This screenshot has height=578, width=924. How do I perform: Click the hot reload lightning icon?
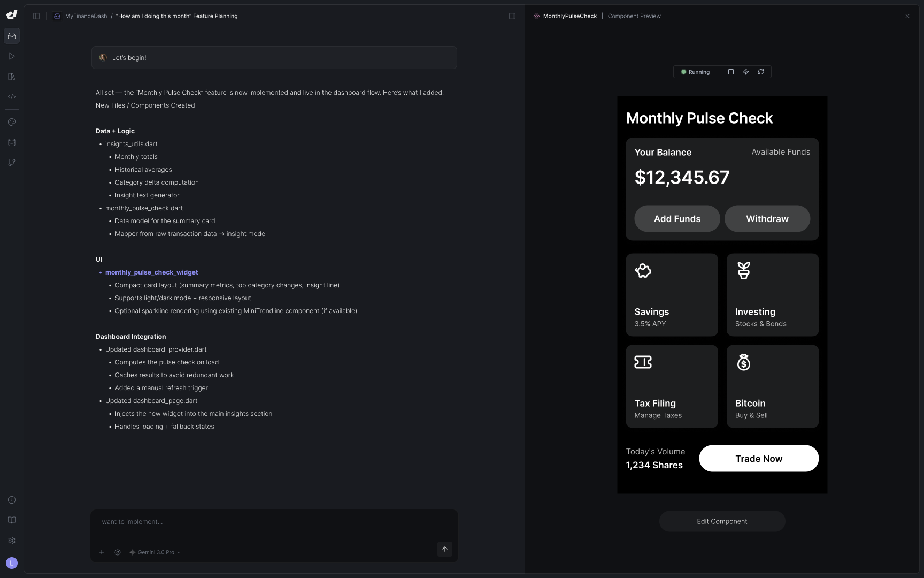[746, 72]
